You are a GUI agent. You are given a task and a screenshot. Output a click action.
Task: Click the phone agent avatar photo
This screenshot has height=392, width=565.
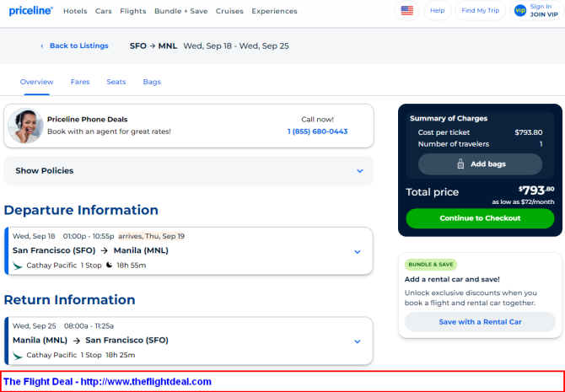[x=25, y=126]
